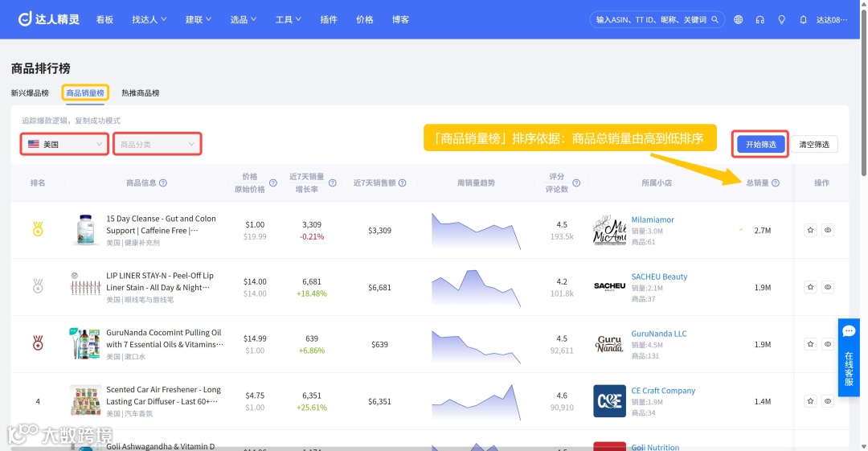
Task: Click the lightbulb tips icon
Action: pos(782,19)
